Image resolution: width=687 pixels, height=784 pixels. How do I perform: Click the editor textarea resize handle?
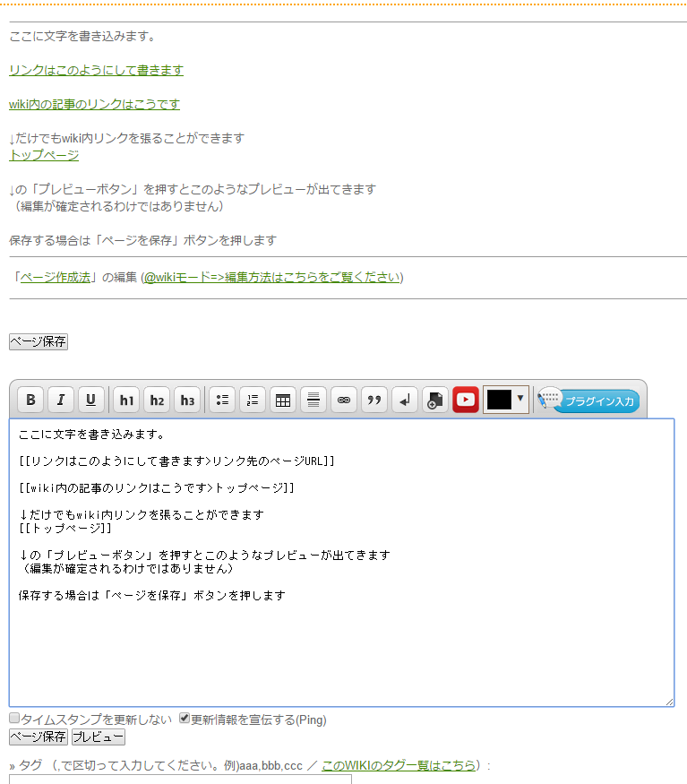tap(670, 702)
